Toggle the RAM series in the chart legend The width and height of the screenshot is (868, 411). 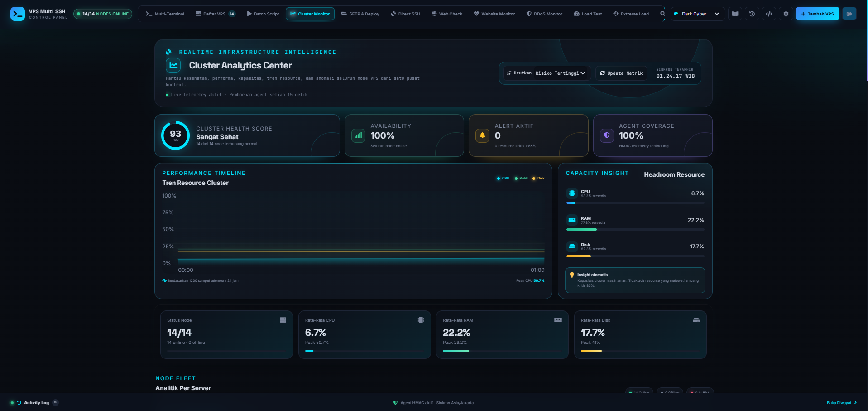(521, 179)
